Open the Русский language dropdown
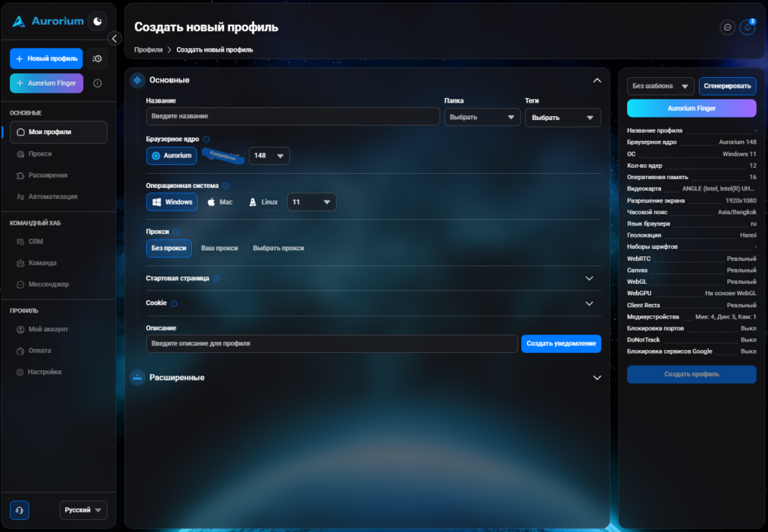This screenshot has width=768, height=532. tap(83, 510)
